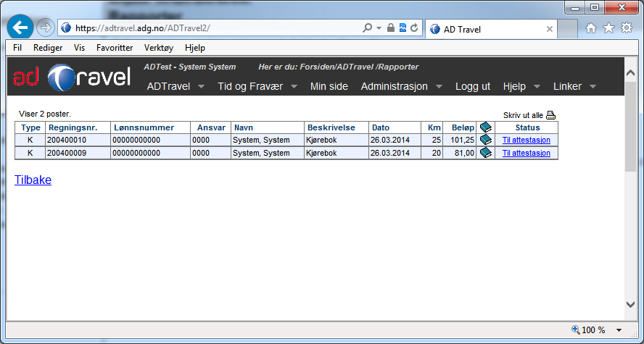Screen dimensions: 644x344
Task: Click the browser back arrow button
Action: click(21, 28)
